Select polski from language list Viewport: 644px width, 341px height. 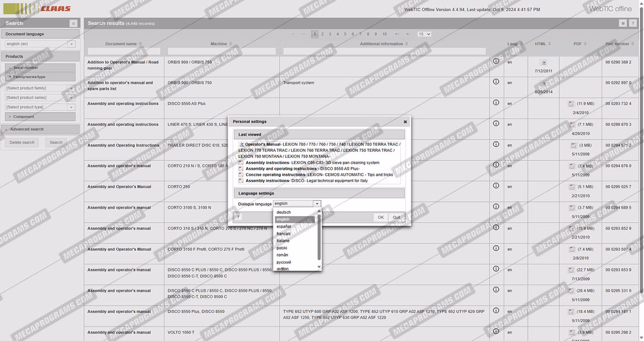click(295, 248)
